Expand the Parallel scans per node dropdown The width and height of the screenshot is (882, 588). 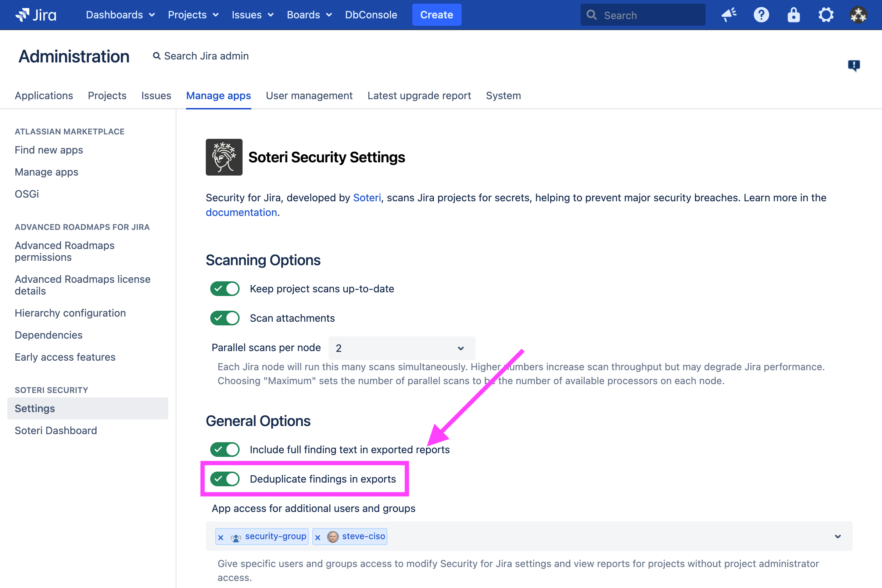tap(399, 348)
